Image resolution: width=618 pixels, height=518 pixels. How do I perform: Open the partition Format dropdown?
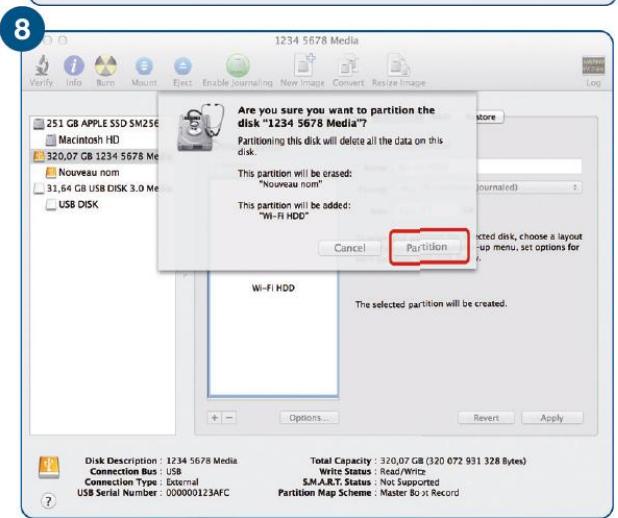pyautogui.click(x=528, y=187)
